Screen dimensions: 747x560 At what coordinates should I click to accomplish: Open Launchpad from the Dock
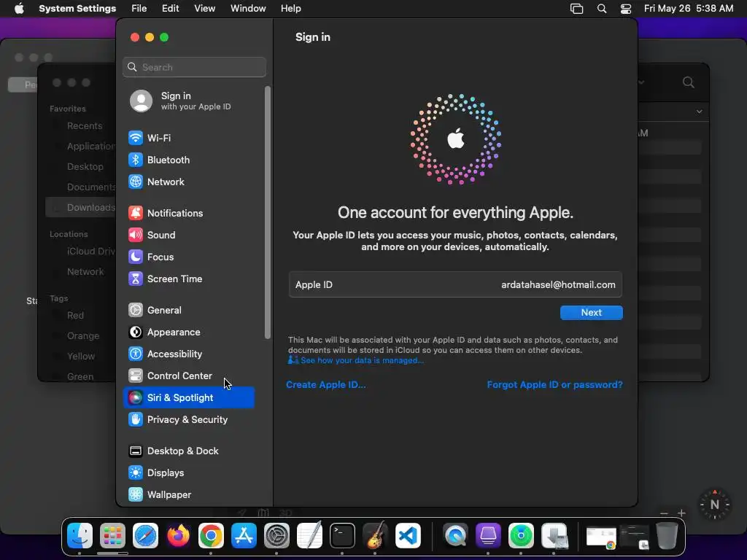112,536
